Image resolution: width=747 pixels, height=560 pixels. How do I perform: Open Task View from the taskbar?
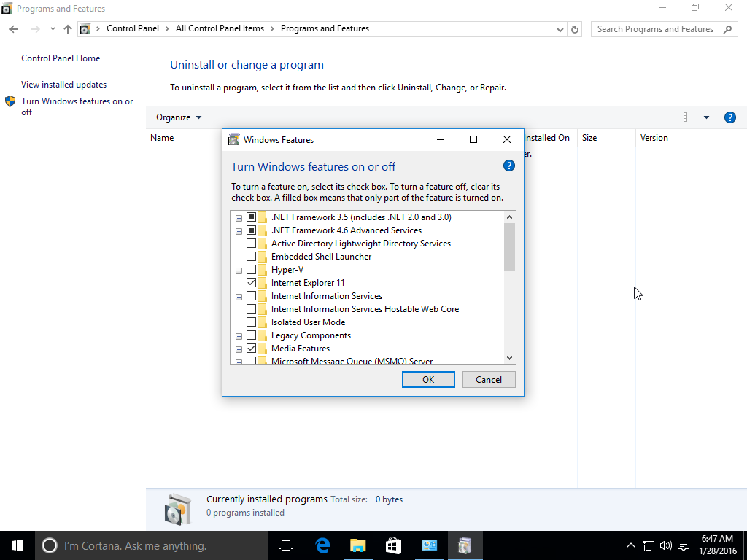tap(286, 545)
